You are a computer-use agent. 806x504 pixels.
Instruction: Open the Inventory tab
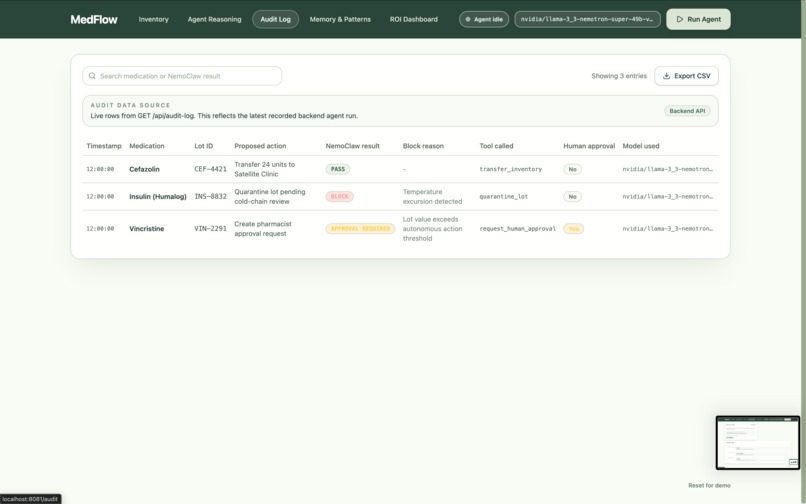pyautogui.click(x=153, y=19)
